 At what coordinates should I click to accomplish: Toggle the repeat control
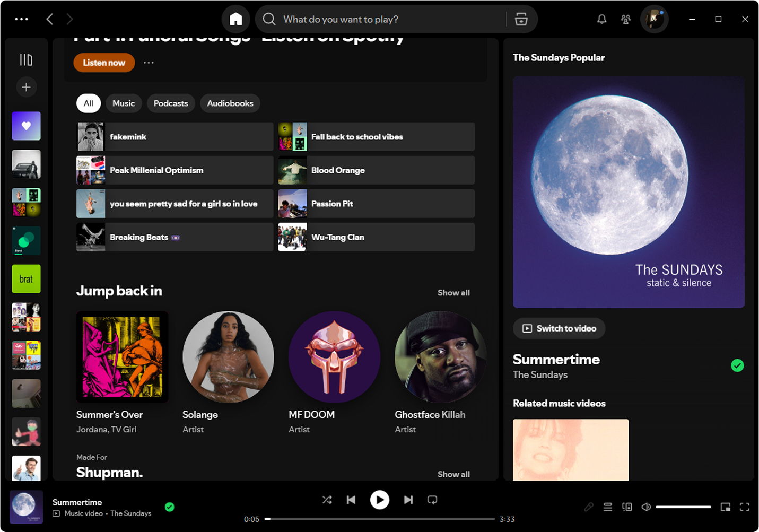(432, 500)
